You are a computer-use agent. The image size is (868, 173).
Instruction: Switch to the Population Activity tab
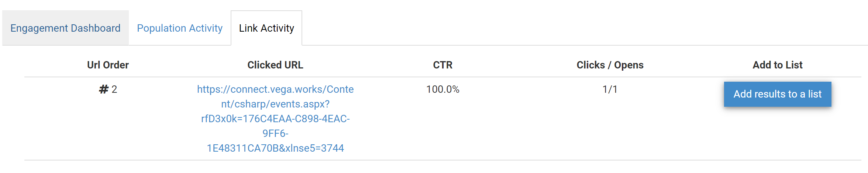180,28
